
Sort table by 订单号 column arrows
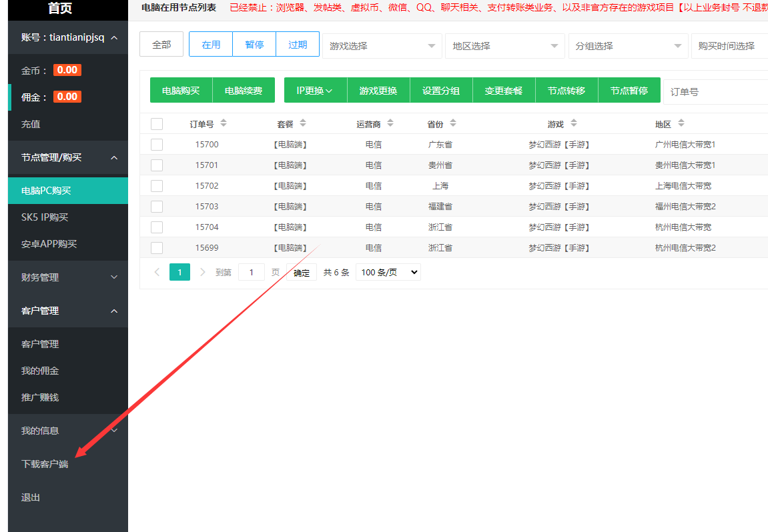[x=224, y=123]
